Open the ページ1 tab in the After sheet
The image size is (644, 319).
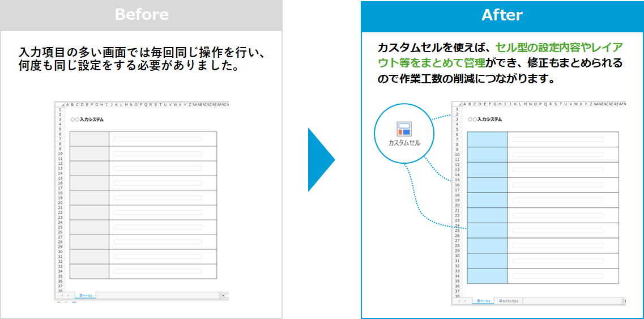point(483,301)
